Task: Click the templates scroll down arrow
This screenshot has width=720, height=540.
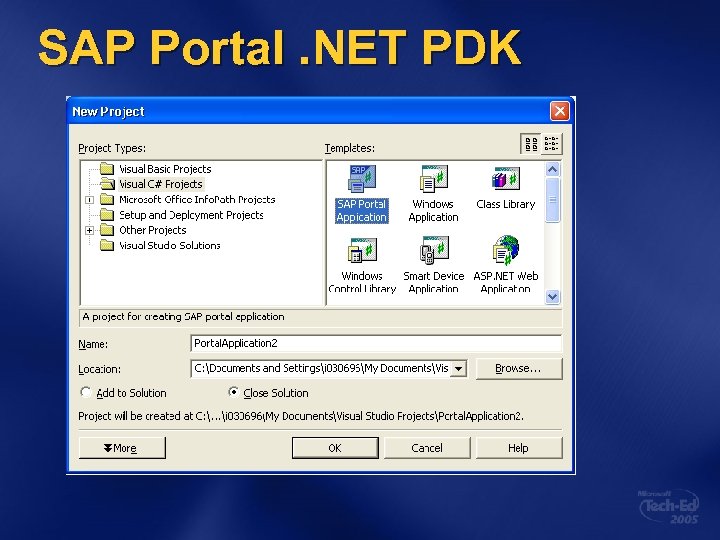Action: point(552,297)
